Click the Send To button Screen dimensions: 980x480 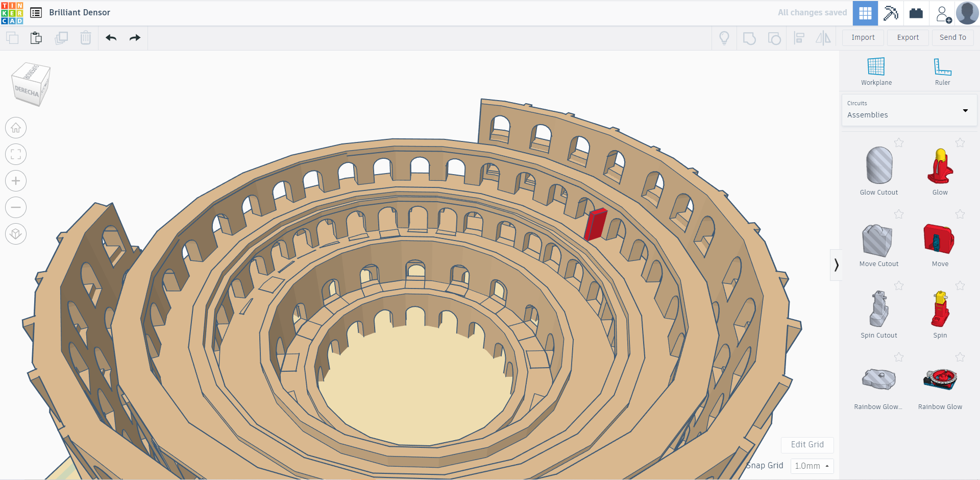(x=953, y=37)
